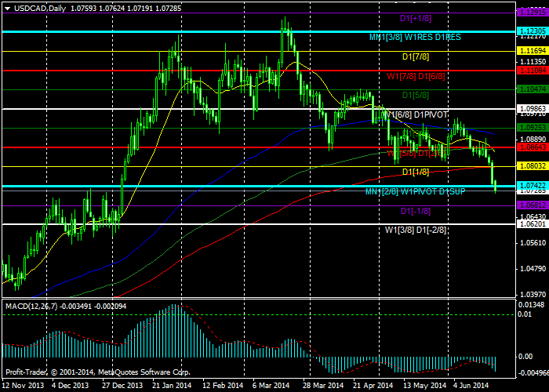Click the USDCAD,Daily chart title

(x=40, y=9)
